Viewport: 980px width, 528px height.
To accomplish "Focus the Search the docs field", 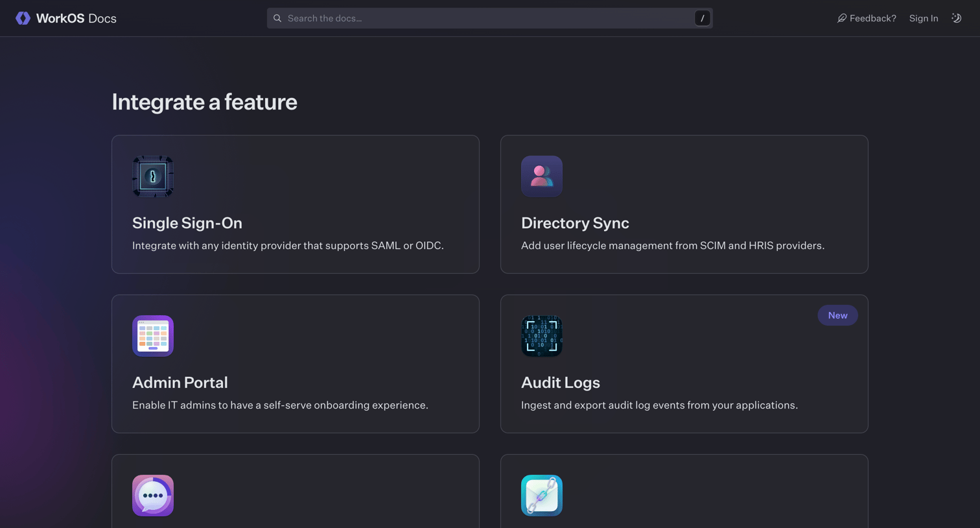I will (489, 18).
